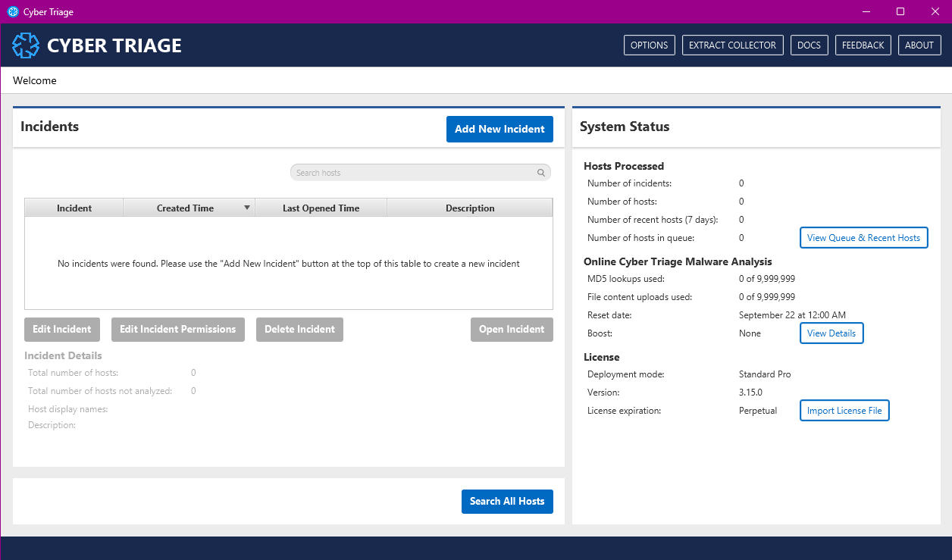The image size is (952, 560).
Task: Click the 'Boost:' label
Action: 600,333
